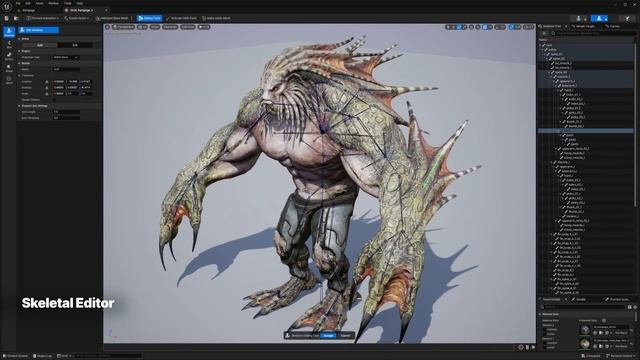Click the Unreal Engine logo icon

point(7,7)
